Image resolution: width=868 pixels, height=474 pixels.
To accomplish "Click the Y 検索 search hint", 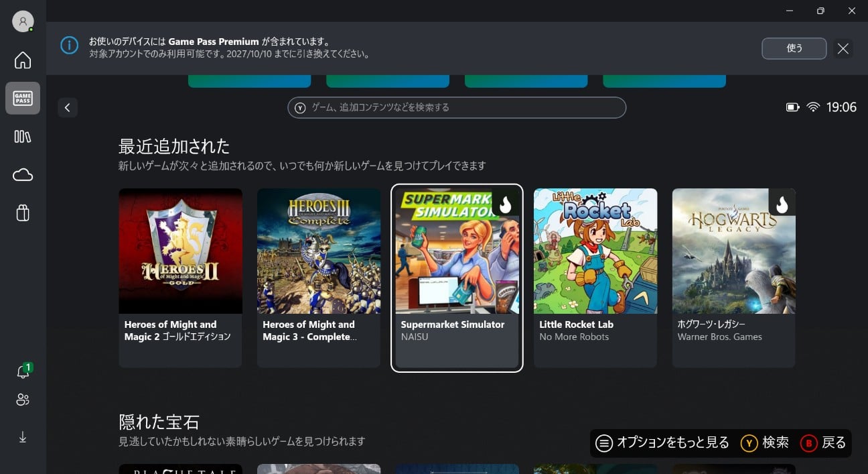I will coord(765,443).
